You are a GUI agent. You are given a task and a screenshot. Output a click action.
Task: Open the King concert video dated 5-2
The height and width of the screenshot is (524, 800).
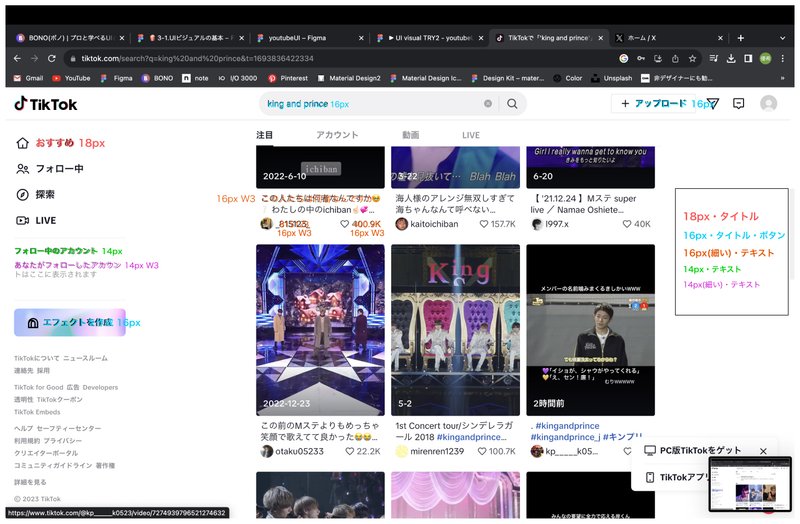point(455,330)
